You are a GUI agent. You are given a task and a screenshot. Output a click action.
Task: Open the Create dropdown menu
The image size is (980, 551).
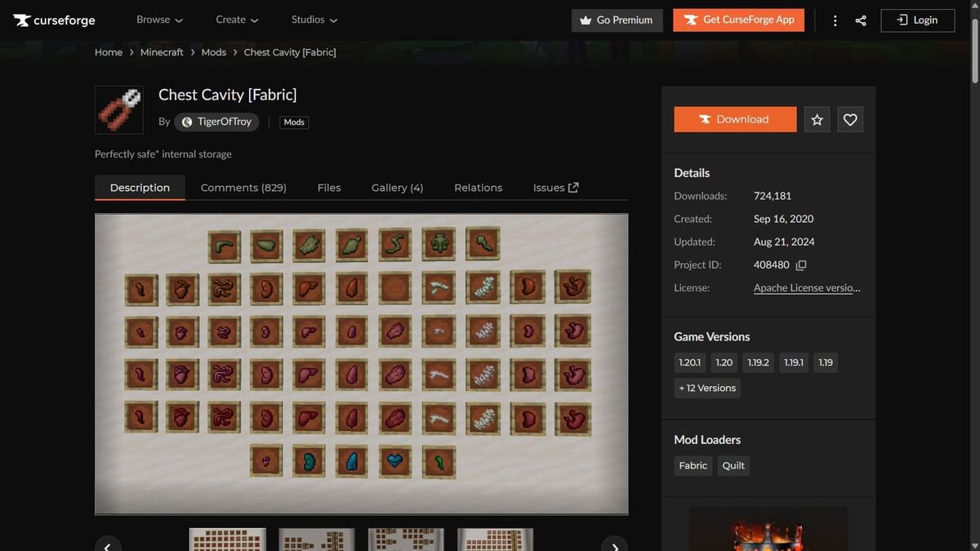pos(237,20)
